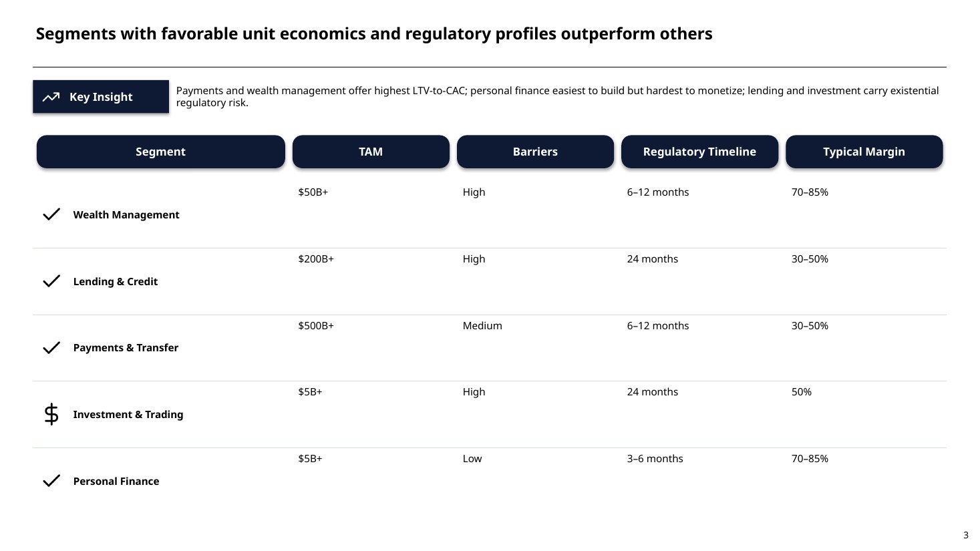980x551 pixels.
Task: Click the trending arrow icon beside Key Insight
Action: pos(51,97)
